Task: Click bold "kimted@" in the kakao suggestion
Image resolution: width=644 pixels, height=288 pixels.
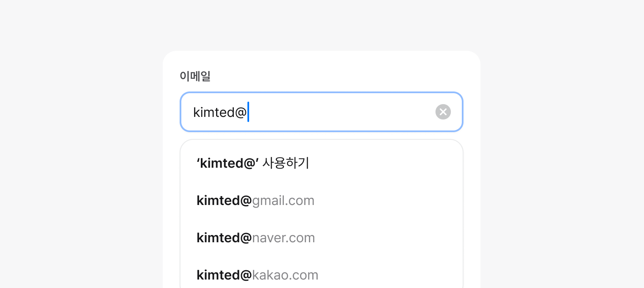Action: (x=224, y=275)
